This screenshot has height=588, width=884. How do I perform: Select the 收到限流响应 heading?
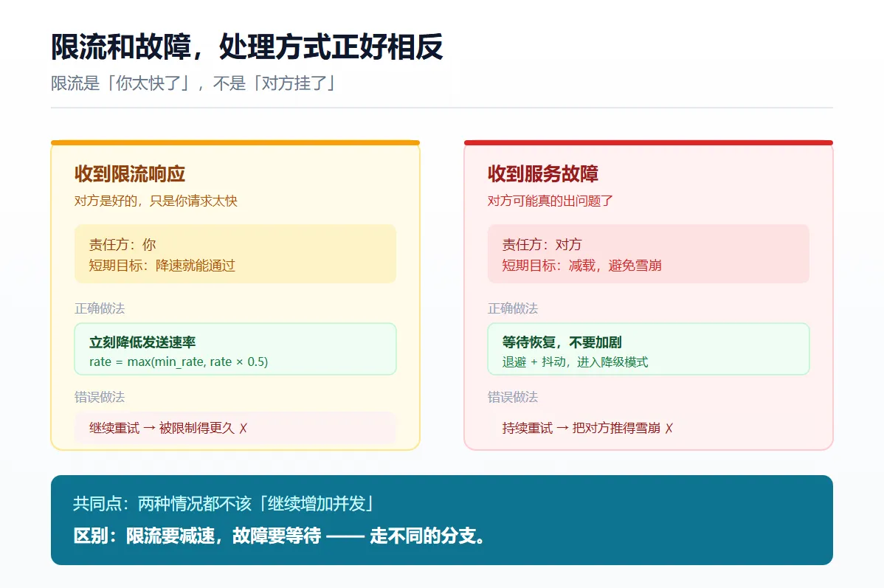point(130,173)
